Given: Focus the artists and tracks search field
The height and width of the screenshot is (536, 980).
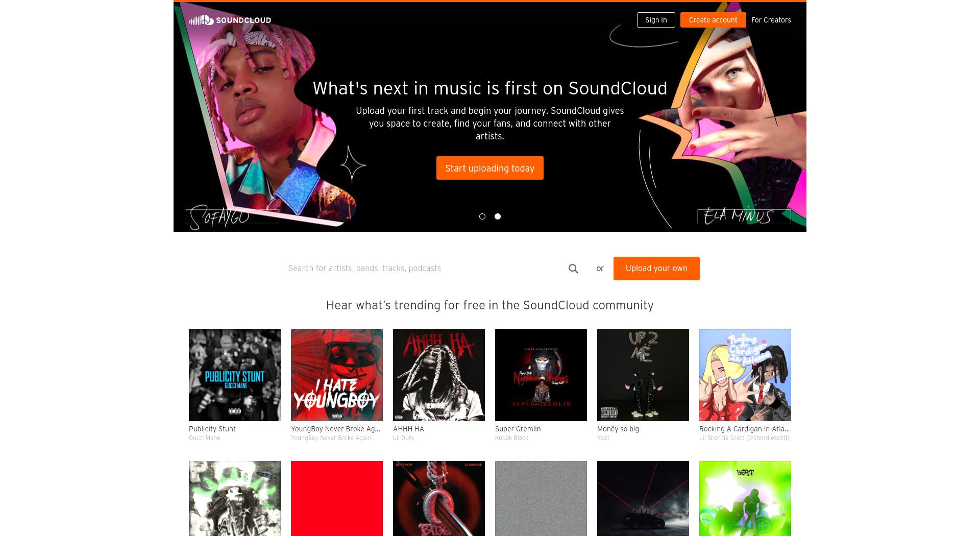Looking at the screenshot, I should coord(426,269).
